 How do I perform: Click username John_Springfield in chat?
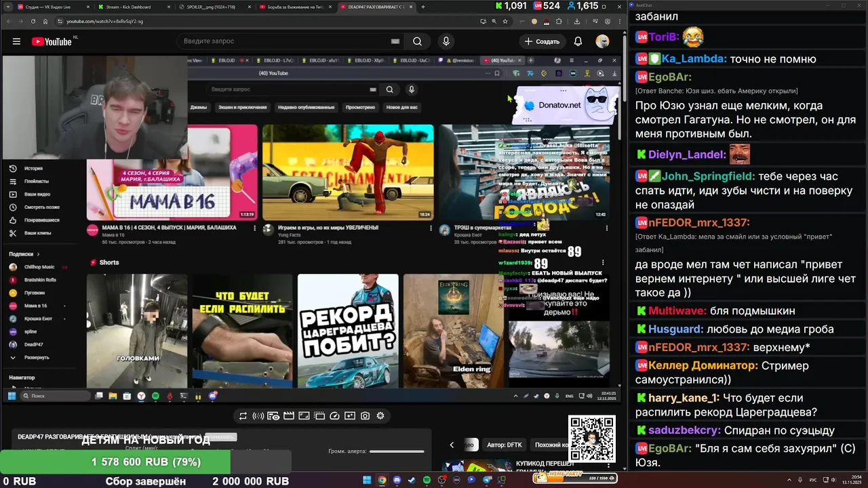click(709, 176)
